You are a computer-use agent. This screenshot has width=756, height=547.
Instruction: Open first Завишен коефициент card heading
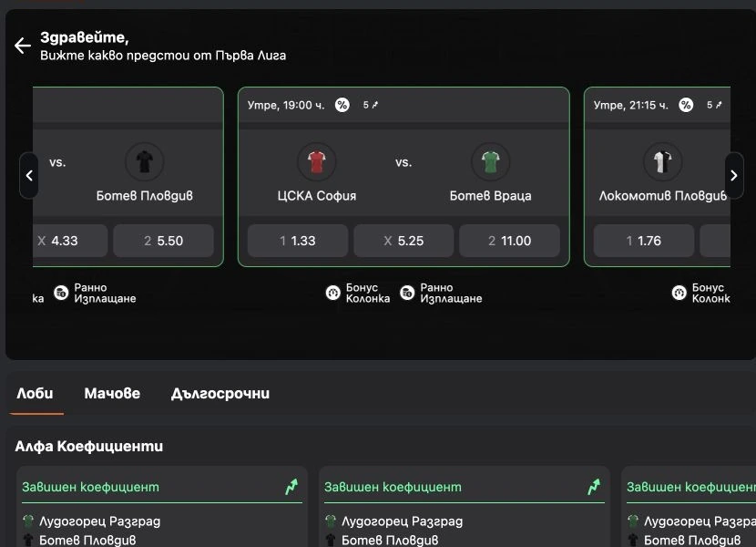point(91,487)
